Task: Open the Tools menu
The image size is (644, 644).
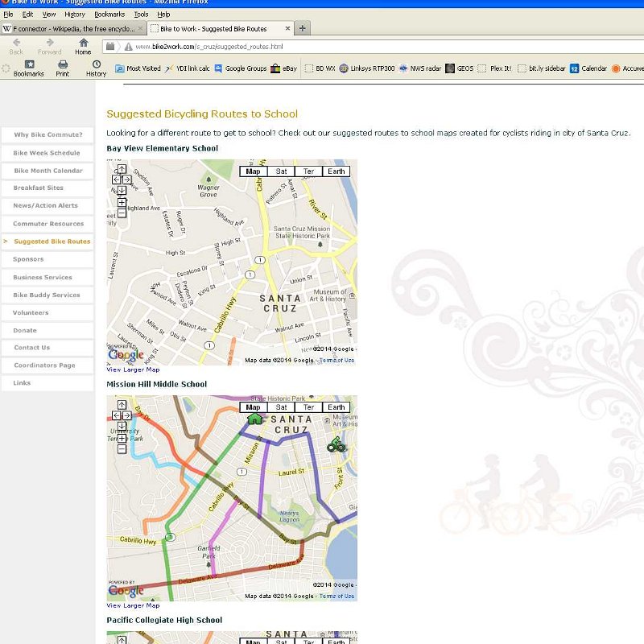Action: click(141, 14)
